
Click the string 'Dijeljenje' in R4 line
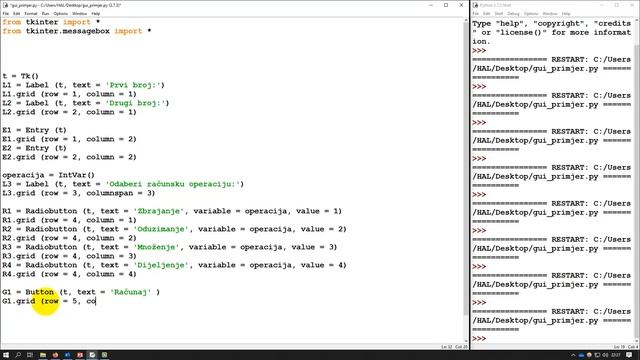click(161, 265)
